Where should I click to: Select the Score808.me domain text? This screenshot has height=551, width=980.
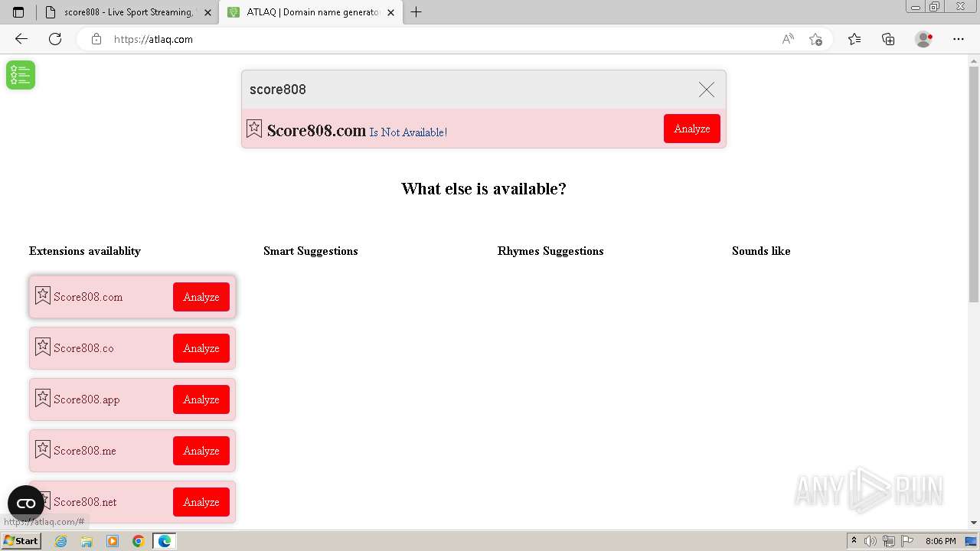coord(85,451)
